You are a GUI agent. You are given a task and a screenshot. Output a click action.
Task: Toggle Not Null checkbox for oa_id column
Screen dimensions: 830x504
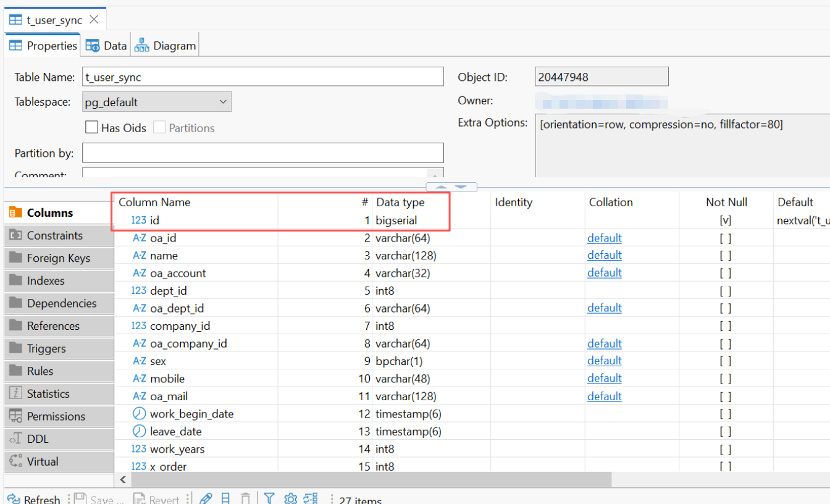coord(726,238)
